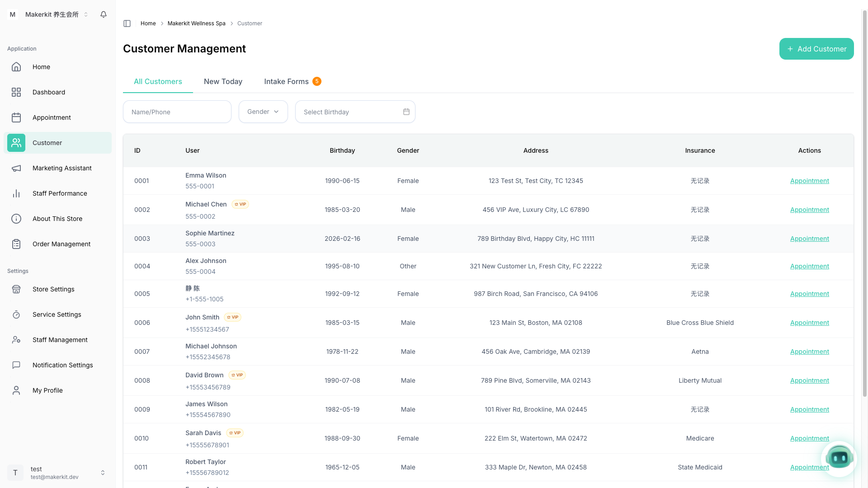The image size is (868, 488).
Task: Toggle the sidebar collapse icon
Action: (x=127, y=23)
